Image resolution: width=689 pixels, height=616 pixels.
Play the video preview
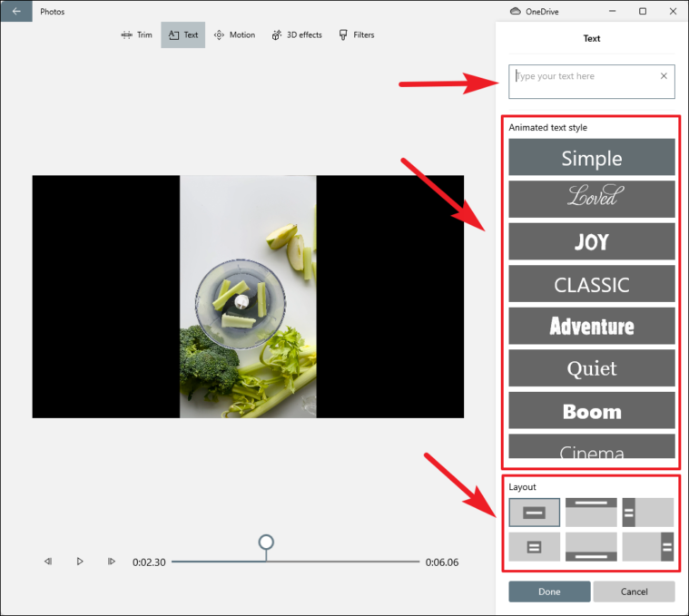[80, 562]
